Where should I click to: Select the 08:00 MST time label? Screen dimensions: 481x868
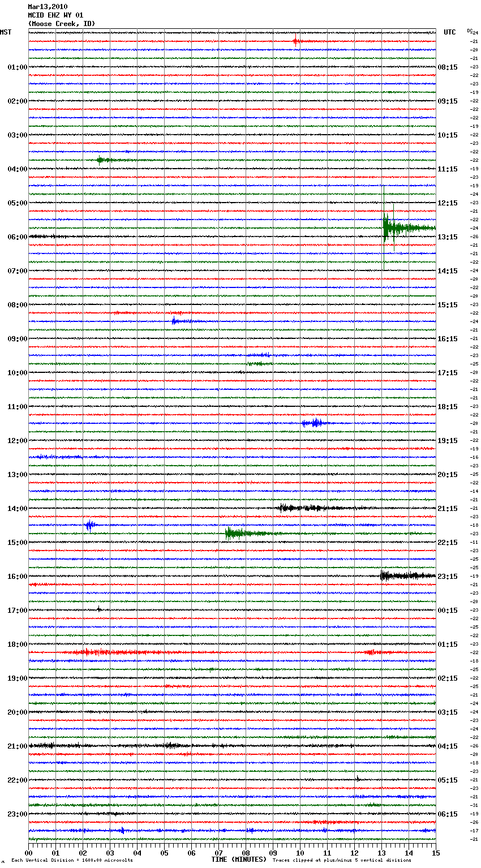click(x=18, y=305)
